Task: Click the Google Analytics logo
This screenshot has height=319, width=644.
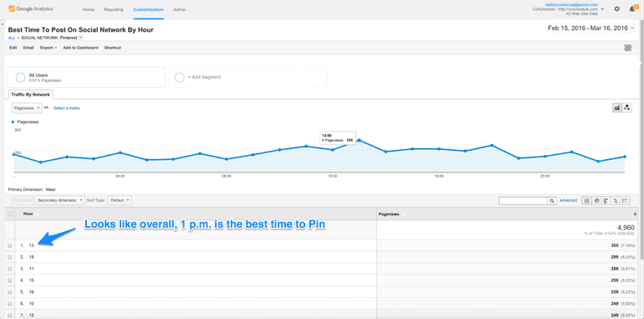Action: click(x=31, y=8)
